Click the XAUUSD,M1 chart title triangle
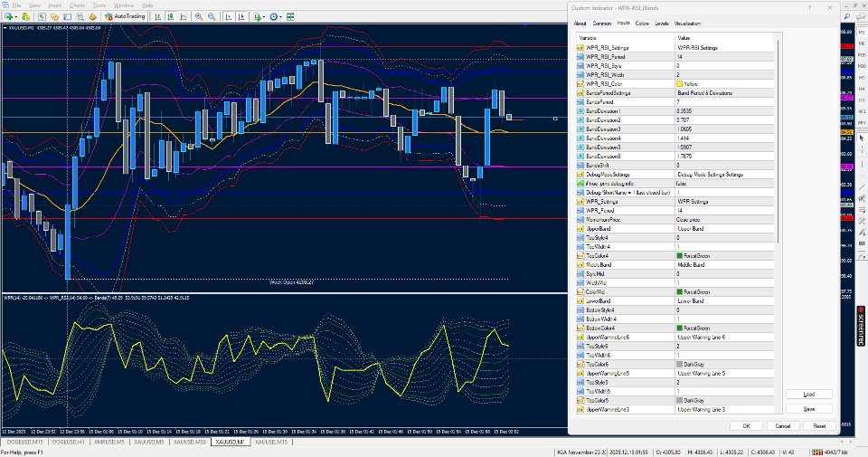 click(x=5, y=28)
